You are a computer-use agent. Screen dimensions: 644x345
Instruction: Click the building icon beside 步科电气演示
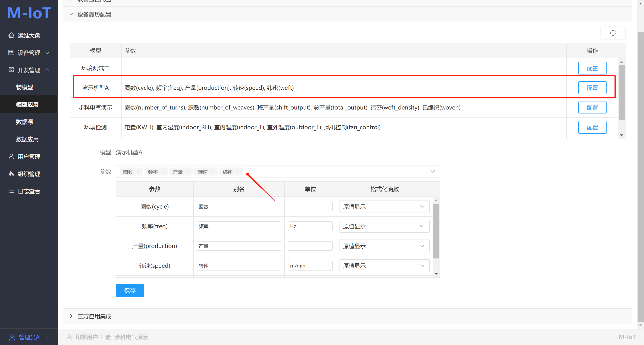pos(108,337)
